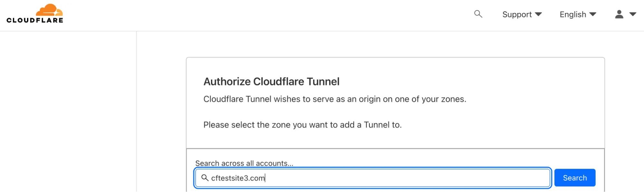Open search from the navigation bar icon

[x=478, y=14]
